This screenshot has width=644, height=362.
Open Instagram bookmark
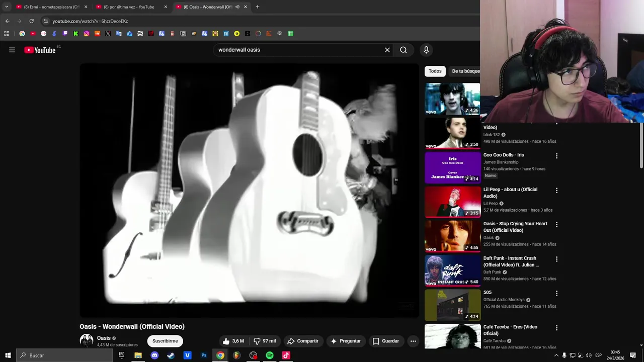click(x=87, y=34)
